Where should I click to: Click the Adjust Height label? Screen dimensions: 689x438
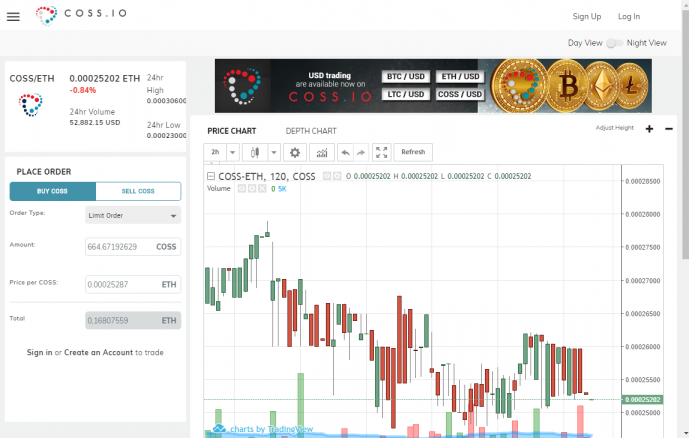(x=614, y=128)
